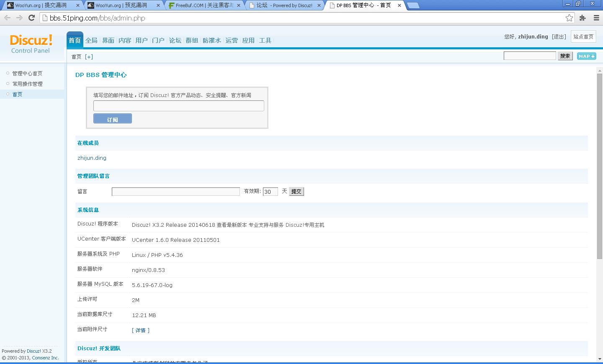Open the 群组 navigation menu

[192, 40]
